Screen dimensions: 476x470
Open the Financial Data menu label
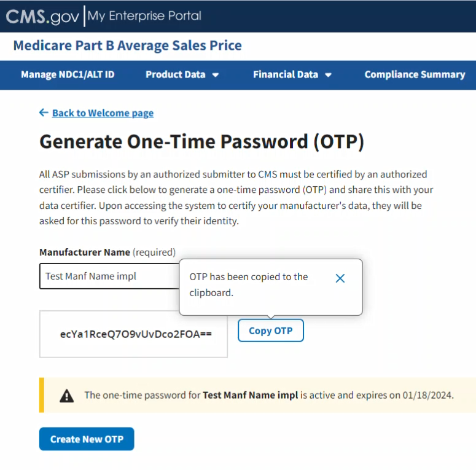285,74
